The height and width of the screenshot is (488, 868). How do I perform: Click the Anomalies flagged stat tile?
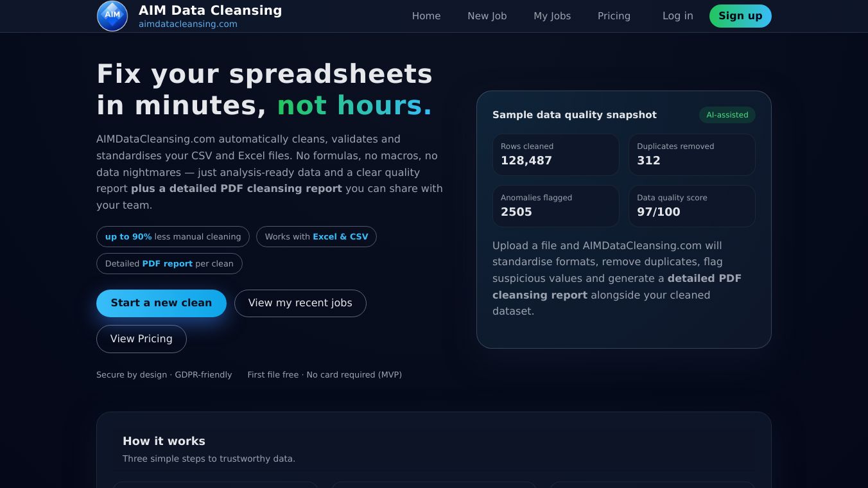(x=556, y=206)
